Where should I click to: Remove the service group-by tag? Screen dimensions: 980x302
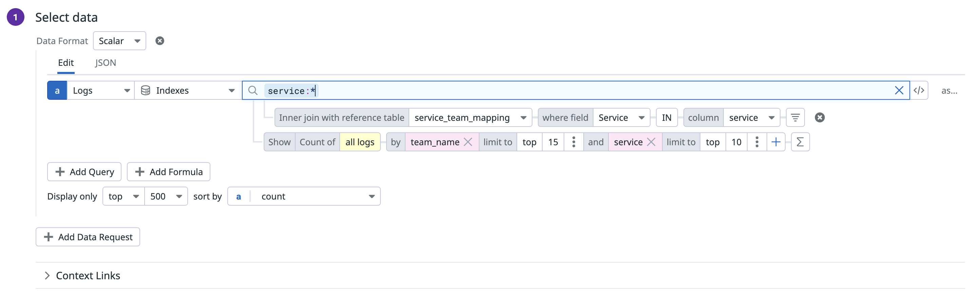click(x=651, y=142)
